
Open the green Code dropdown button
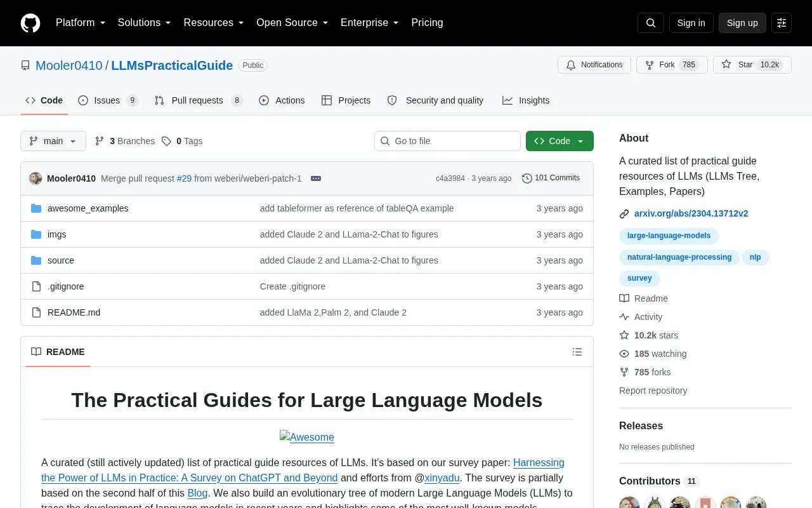click(x=560, y=141)
